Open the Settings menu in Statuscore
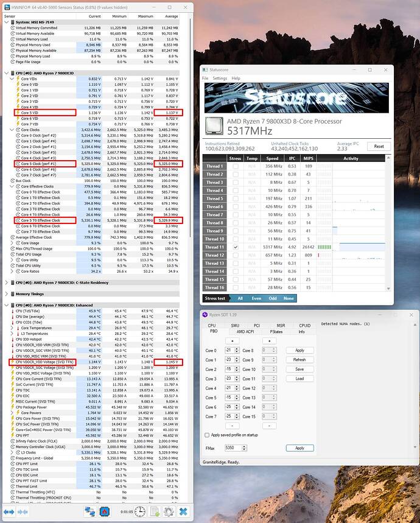420x523 pixels. (220, 78)
